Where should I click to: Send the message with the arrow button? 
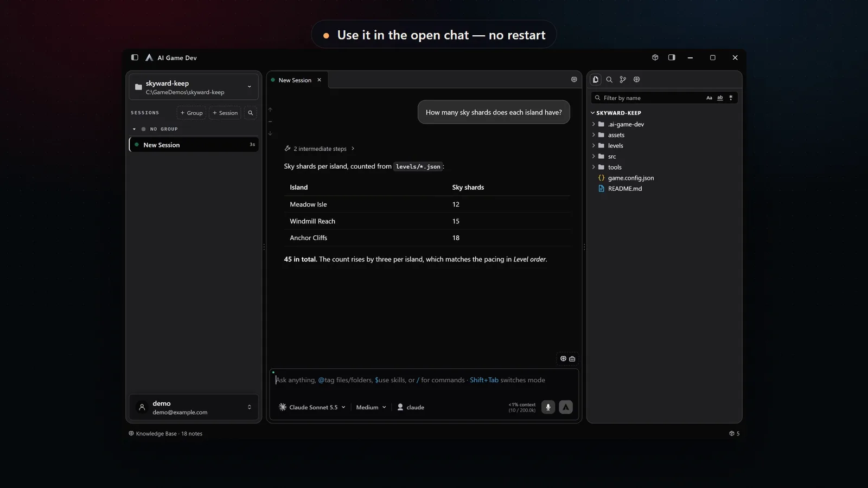pos(566,407)
